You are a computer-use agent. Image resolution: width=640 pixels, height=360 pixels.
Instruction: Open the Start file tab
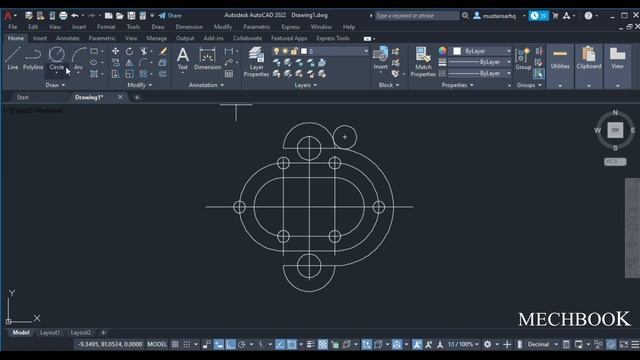23,98
